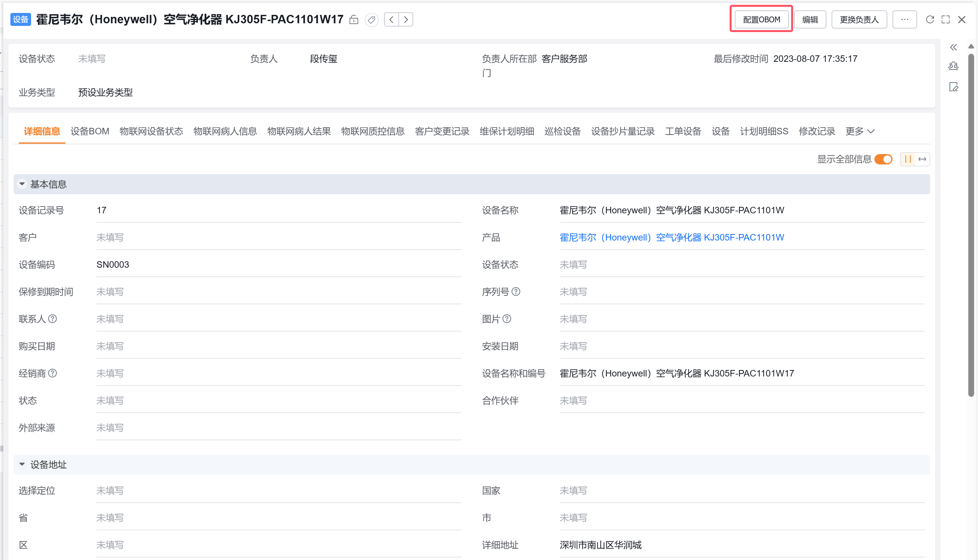
Task: Click the 保修到期时间 field's 未填写 value
Action: pyautogui.click(x=110, y=292)
